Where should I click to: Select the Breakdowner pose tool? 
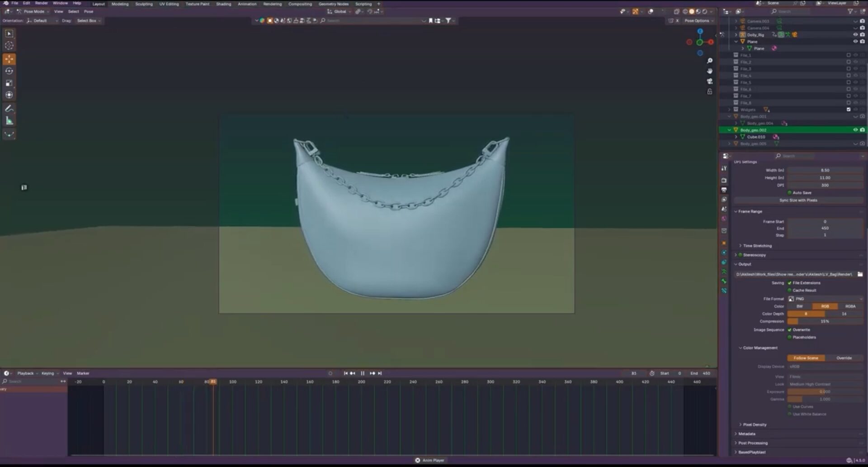click(x=9, y=134)
